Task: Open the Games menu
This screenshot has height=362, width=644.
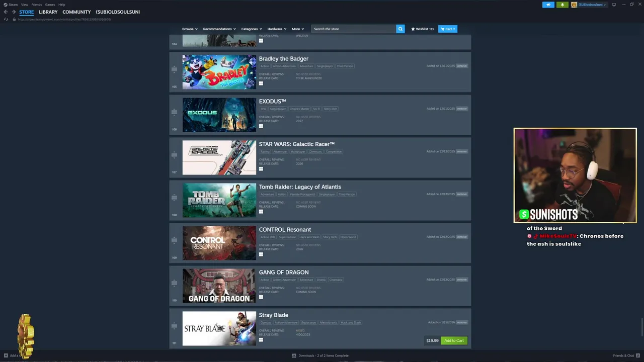Action: [50, 5]
